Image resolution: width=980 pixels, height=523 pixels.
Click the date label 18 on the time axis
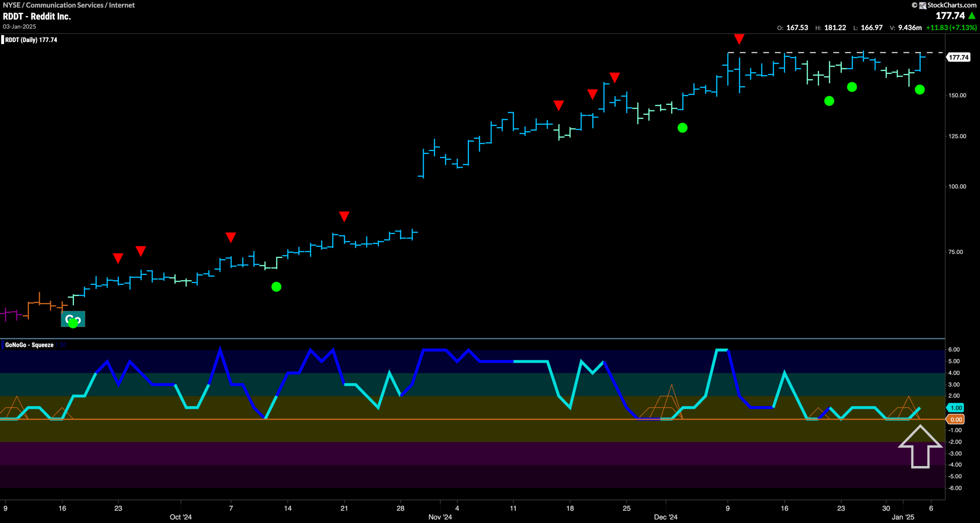click(570, 508)
